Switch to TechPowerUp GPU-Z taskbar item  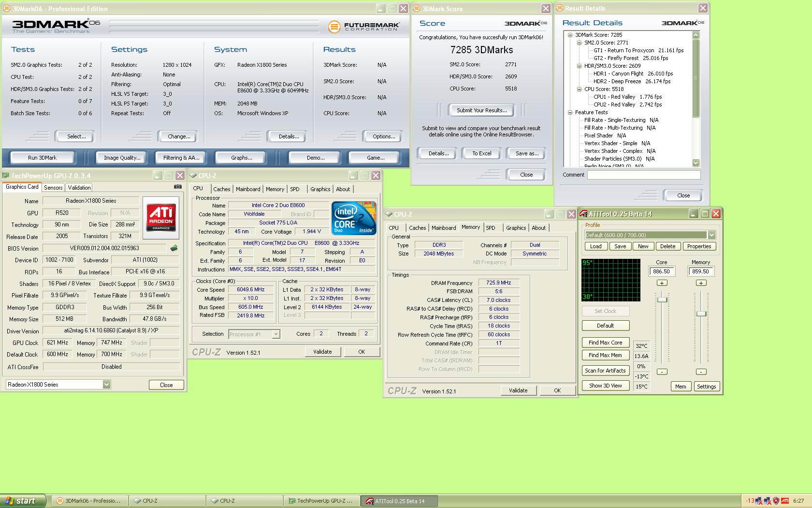coord(322,501)
